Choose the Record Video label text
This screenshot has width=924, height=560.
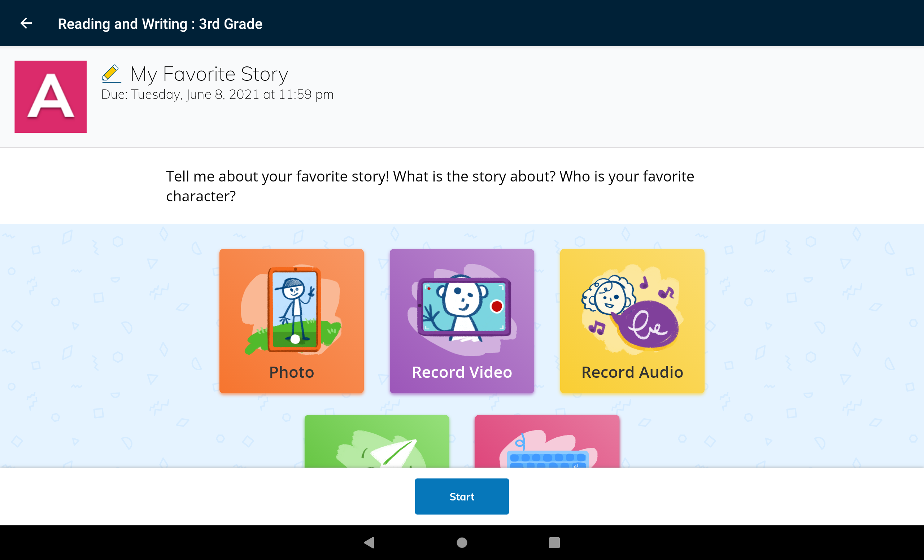tap(462, 372)
